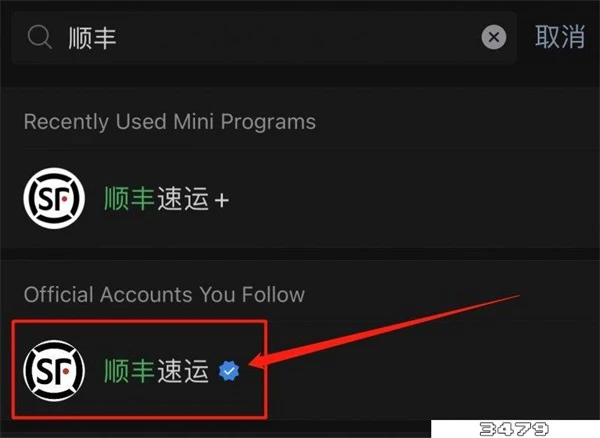Tap 取消 to cancel the search

point(560,37)
